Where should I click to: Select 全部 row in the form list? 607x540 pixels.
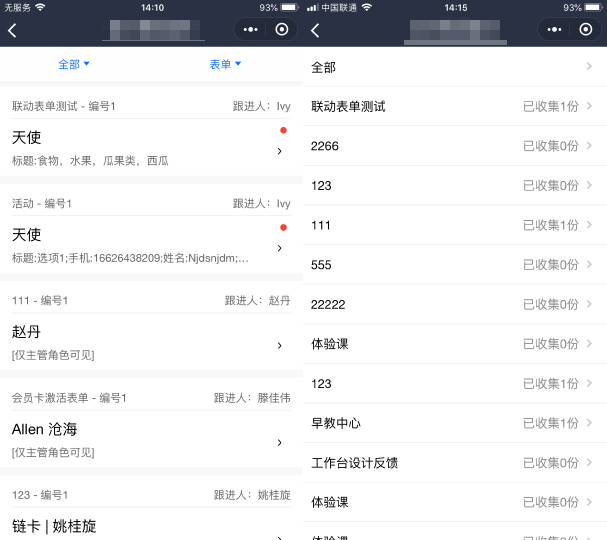point(455,67)
